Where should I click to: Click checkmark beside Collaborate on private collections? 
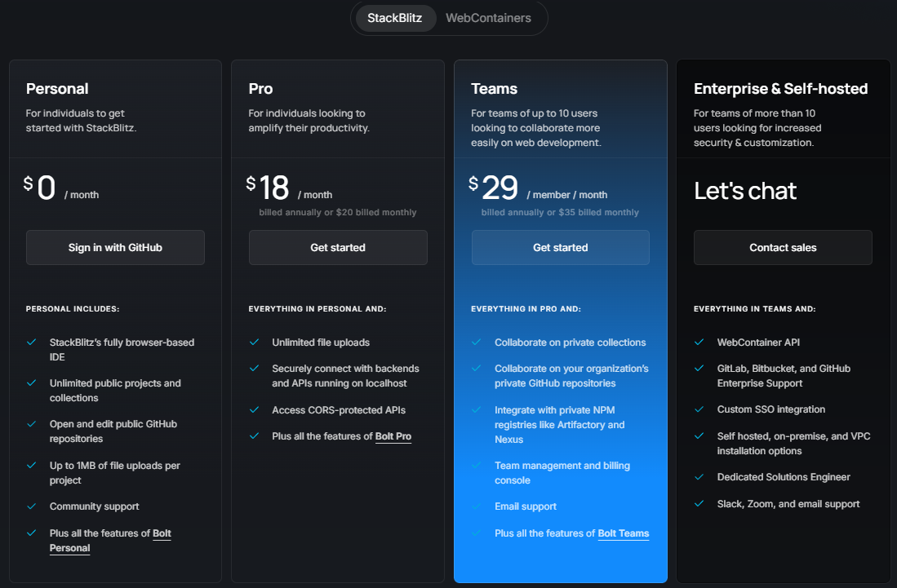point(477,343)
